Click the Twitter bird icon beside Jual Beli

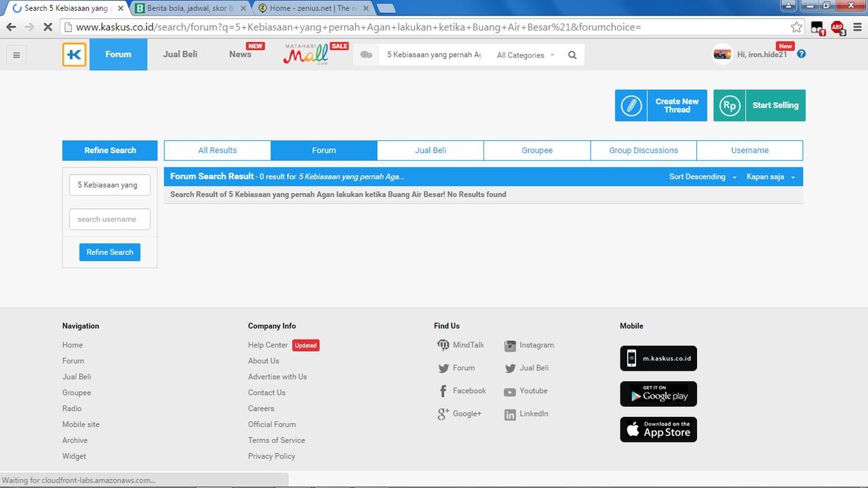pos(510,368)
